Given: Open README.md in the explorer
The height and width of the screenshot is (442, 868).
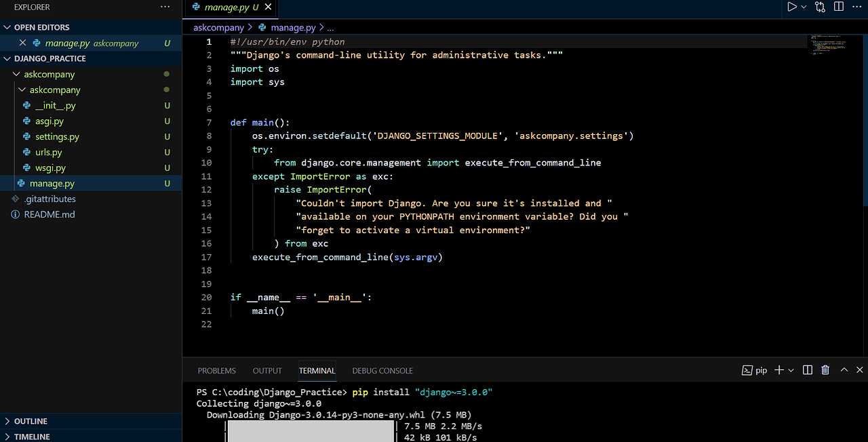Looking at the screenshot, I should (50, 214).
